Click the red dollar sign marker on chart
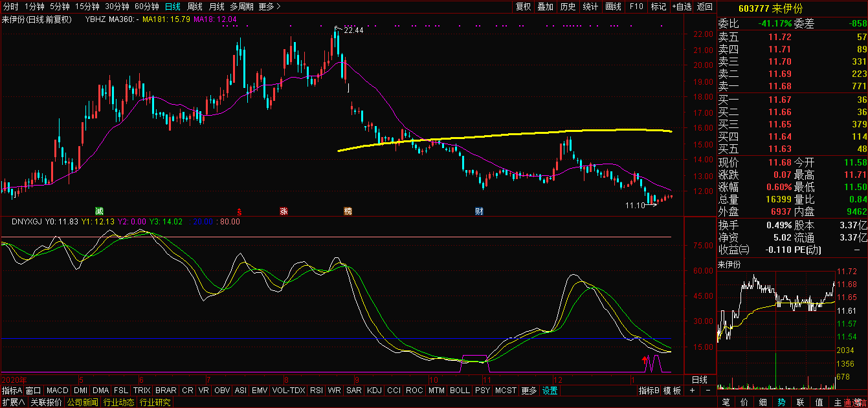Viewport: 868px width, 408px height. click(239, 211)
